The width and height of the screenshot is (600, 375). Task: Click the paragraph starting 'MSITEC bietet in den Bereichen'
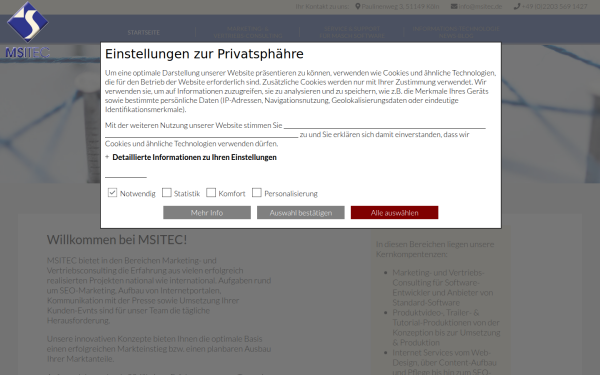(x=159, y=290)
